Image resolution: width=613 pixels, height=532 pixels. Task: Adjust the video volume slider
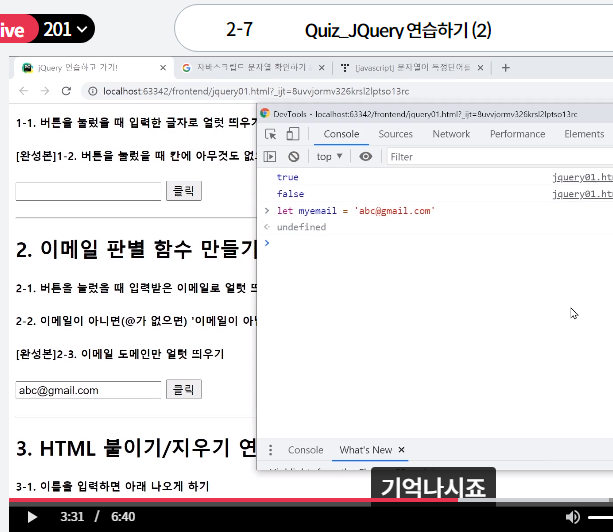coord(600,517)
